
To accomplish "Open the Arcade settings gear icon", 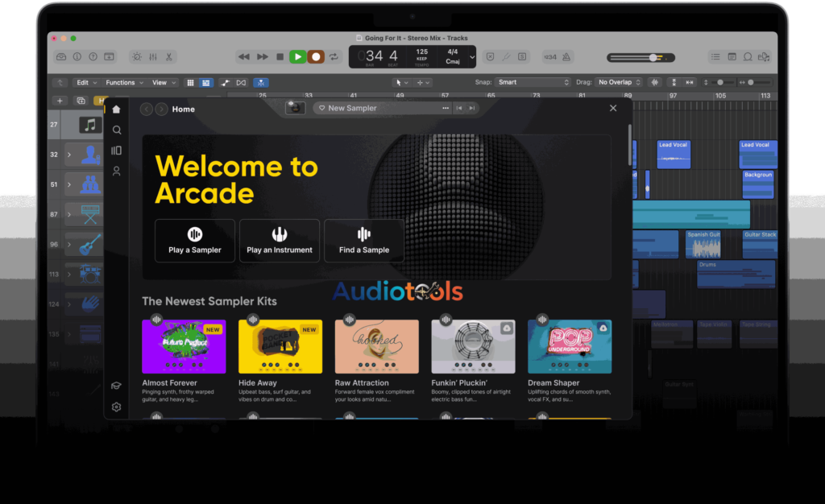I will click(117, 407).
